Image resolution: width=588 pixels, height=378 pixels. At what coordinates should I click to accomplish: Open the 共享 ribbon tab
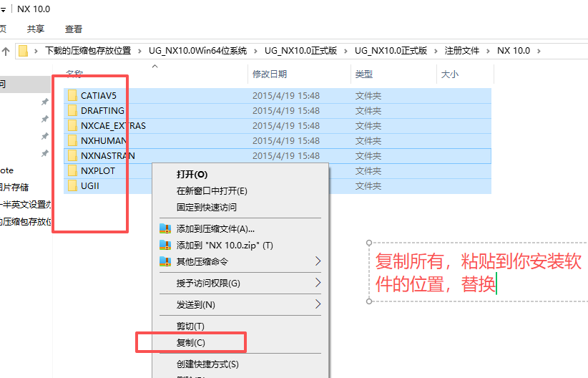(36, 29)
